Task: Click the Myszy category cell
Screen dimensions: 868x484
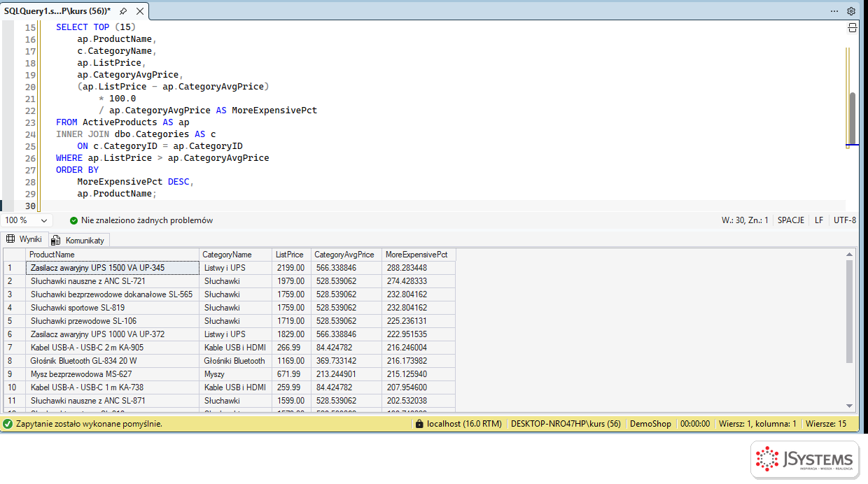Action: click(x=236, y=374)
